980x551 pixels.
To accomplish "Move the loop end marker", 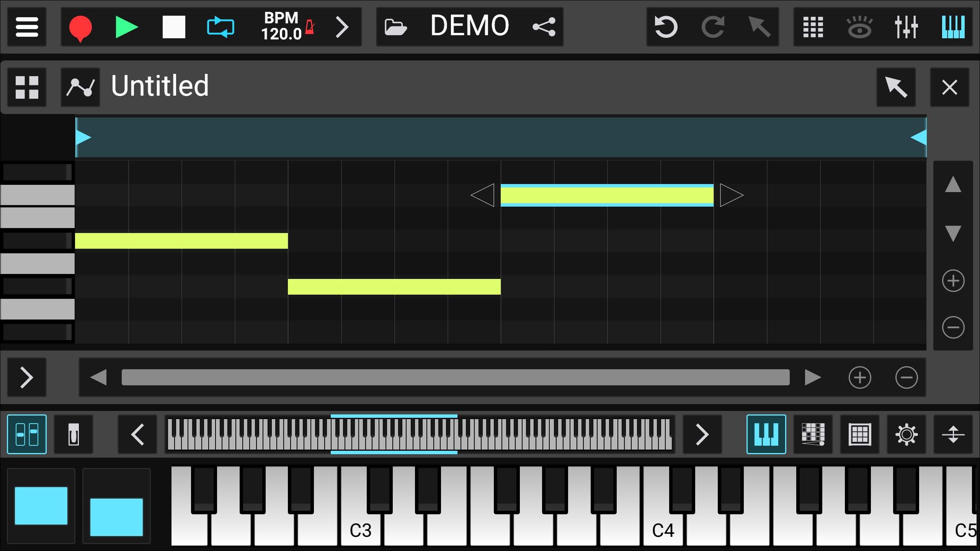I will click(918, 137).
